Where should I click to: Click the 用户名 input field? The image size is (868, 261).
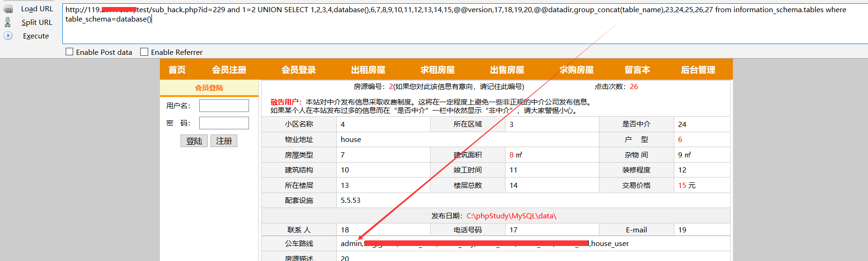point(224,105)
